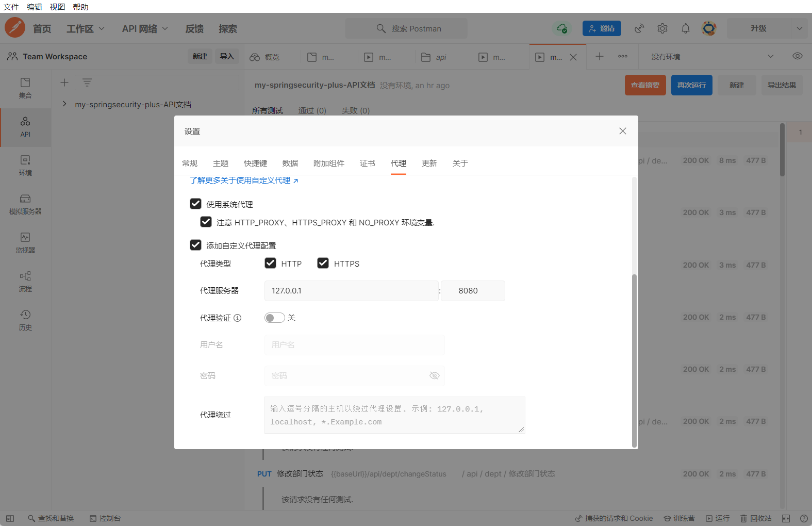The height and width of the screenshot is (526, 812).
Task: Uncheck the HTTPS proxy type checkbox
Action: 323,263
